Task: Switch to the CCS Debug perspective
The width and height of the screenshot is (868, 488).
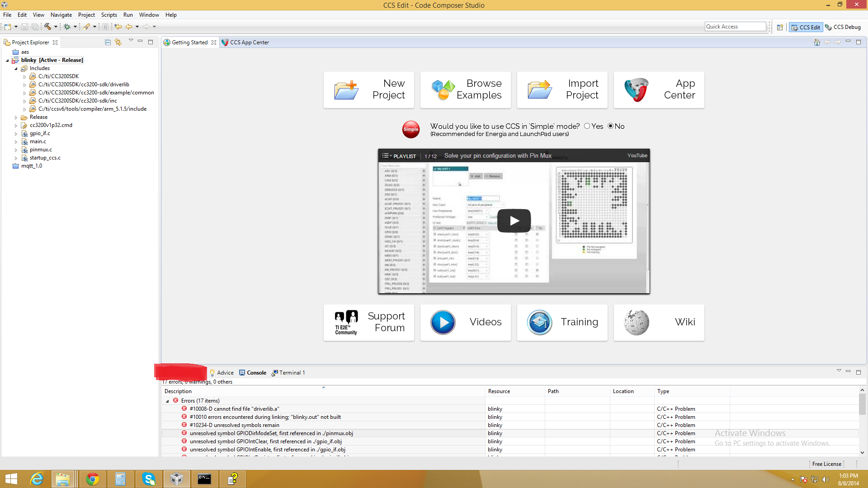Action: click(843, 27)
